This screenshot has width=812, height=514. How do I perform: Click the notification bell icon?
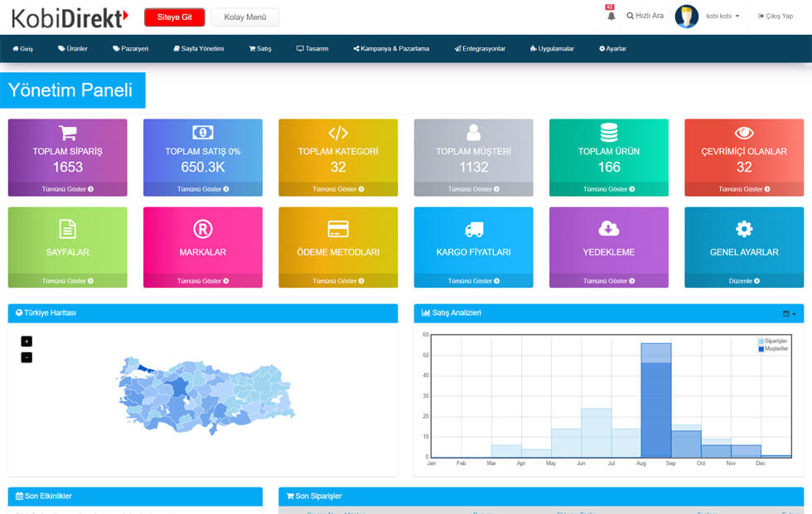[x=611, y=16]
